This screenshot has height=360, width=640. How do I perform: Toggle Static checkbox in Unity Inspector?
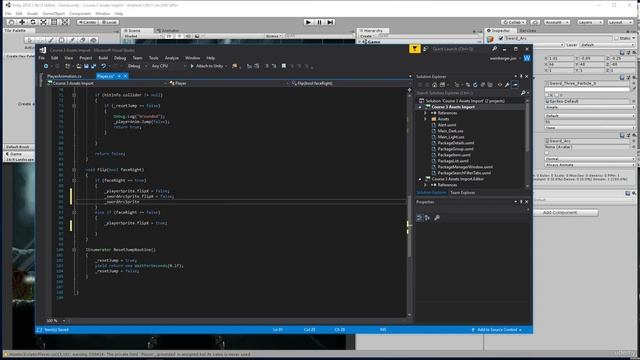(x=616, y=38)
